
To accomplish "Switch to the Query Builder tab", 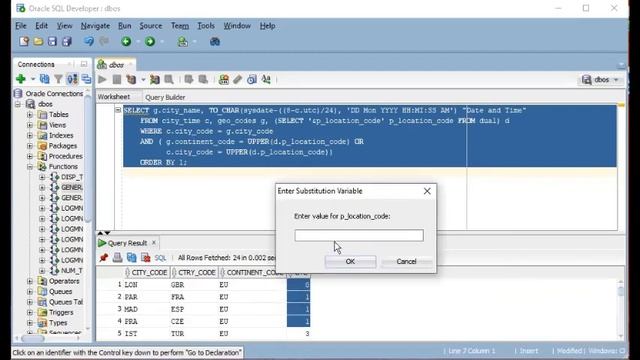I will [165, 97].
